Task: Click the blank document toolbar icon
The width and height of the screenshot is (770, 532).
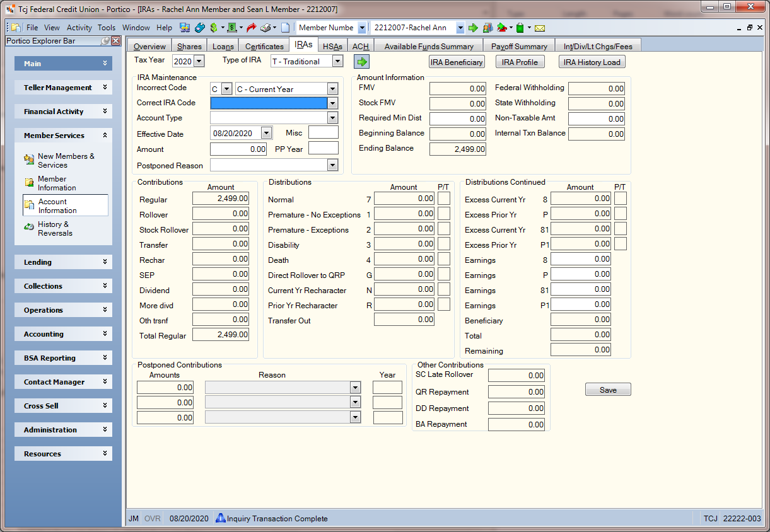Action: coord(286,28)
